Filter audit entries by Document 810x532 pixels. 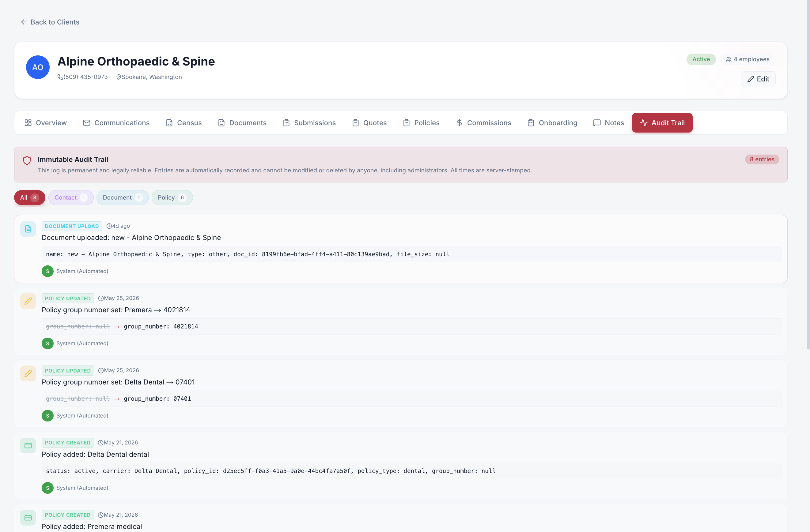point(123,198)
